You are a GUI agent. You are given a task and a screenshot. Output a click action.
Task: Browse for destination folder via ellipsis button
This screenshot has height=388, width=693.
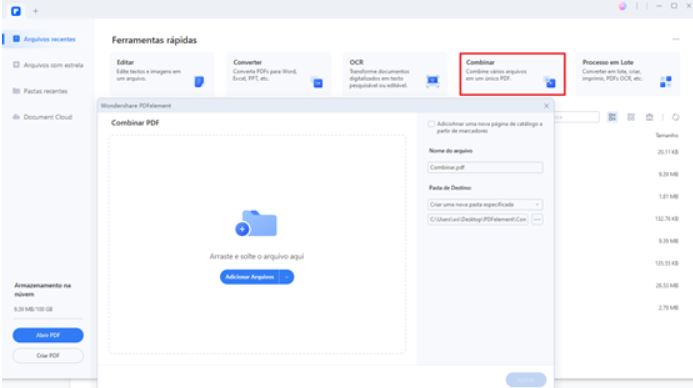[537, 219]
